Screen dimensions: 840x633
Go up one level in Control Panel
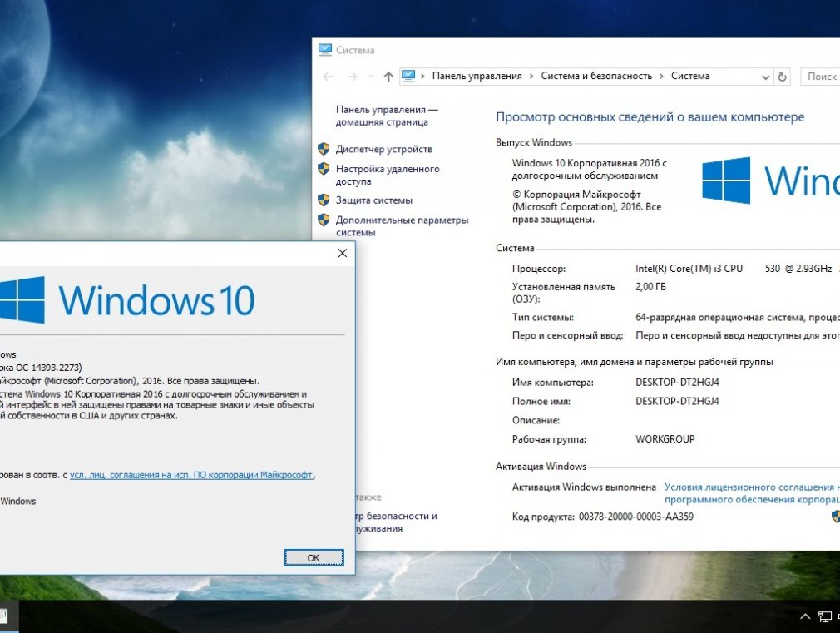coord(388,77)
